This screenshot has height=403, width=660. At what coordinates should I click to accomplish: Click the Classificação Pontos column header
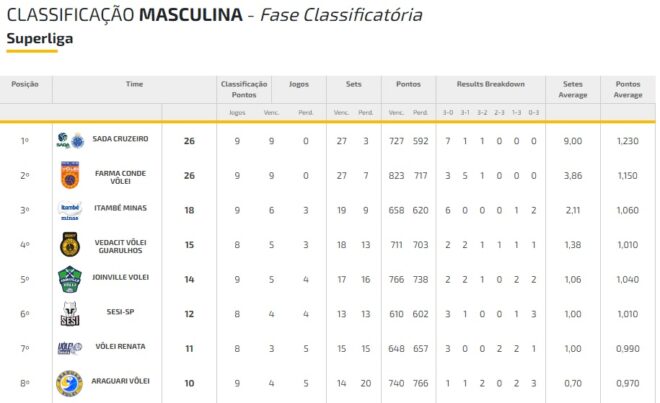point(244,89)
